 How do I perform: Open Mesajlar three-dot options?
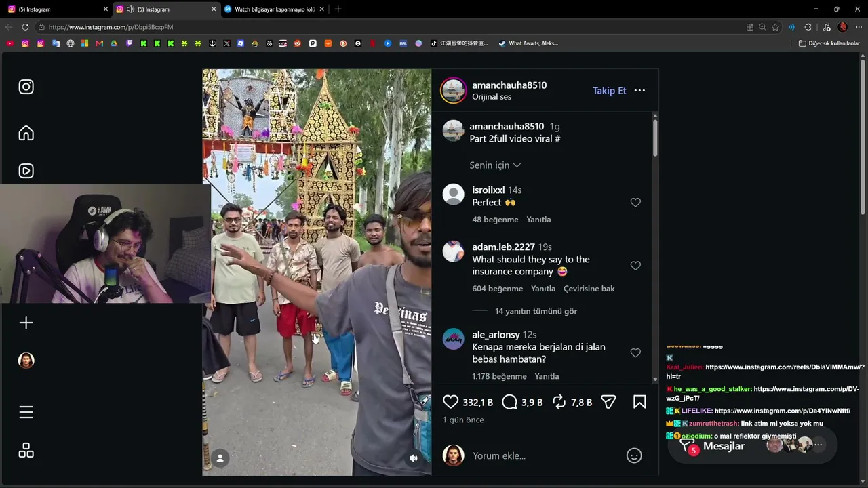(818, 445)
